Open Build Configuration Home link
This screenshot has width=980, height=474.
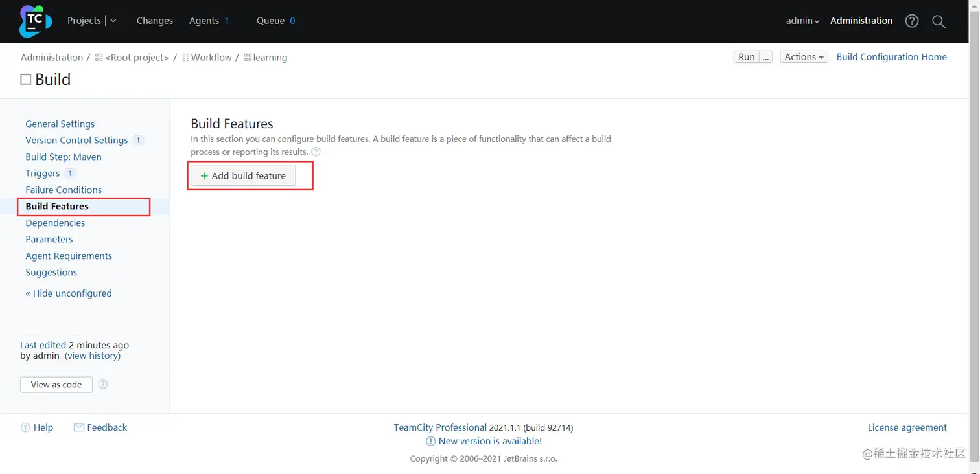tap(892, 57)
